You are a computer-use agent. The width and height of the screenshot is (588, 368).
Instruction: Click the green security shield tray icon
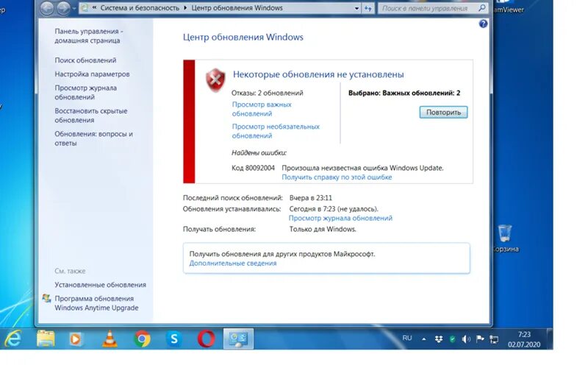(452, 339)
